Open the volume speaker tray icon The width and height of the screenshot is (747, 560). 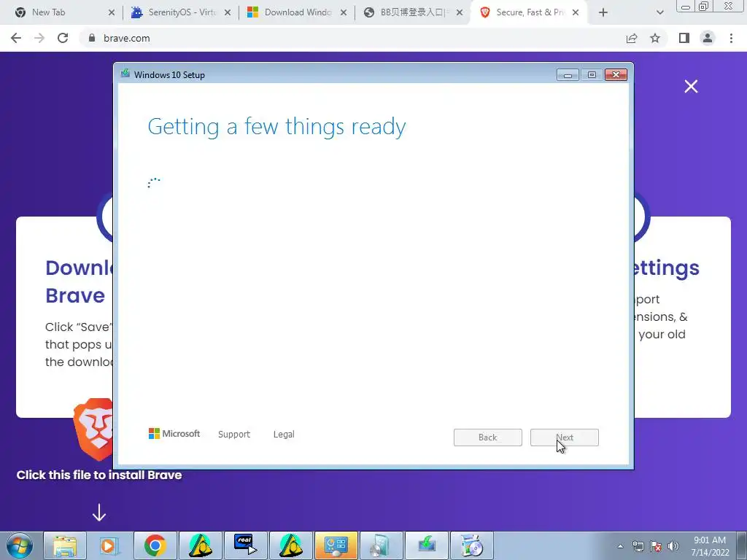tap(673, 546)
